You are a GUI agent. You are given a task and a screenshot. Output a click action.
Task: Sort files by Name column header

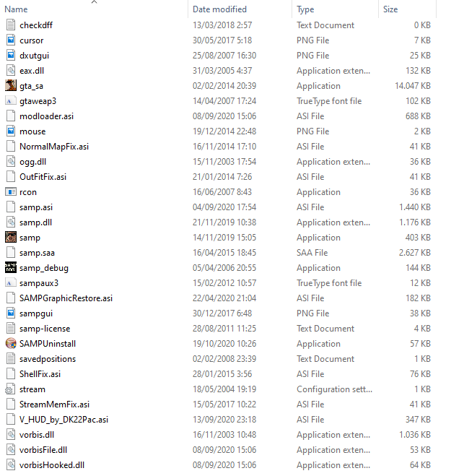point(16,9)
